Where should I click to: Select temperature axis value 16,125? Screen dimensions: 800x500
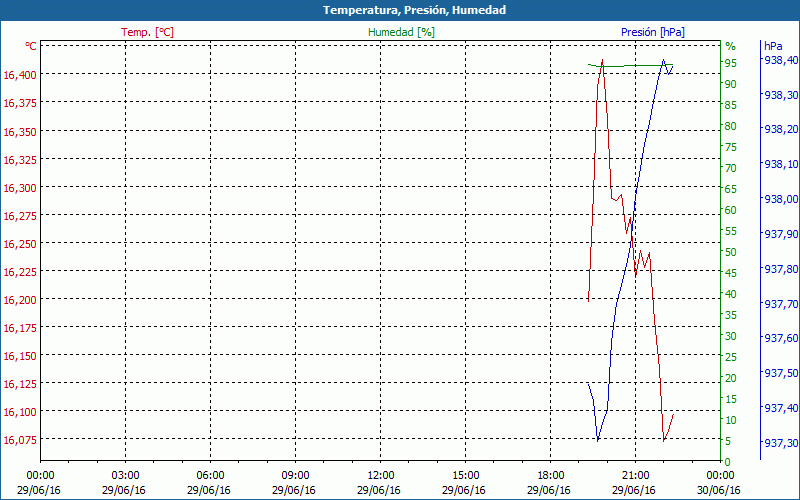20,384
